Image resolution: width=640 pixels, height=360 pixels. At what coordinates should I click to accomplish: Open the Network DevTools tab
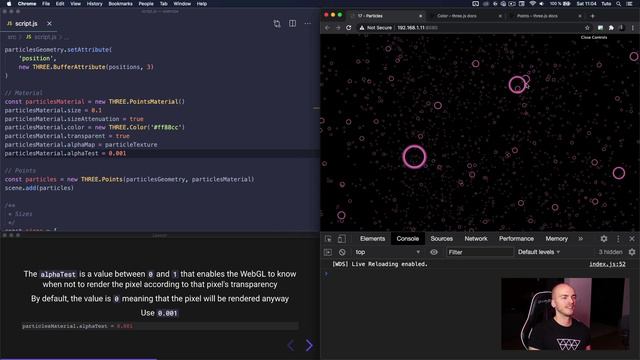[476, 239]
